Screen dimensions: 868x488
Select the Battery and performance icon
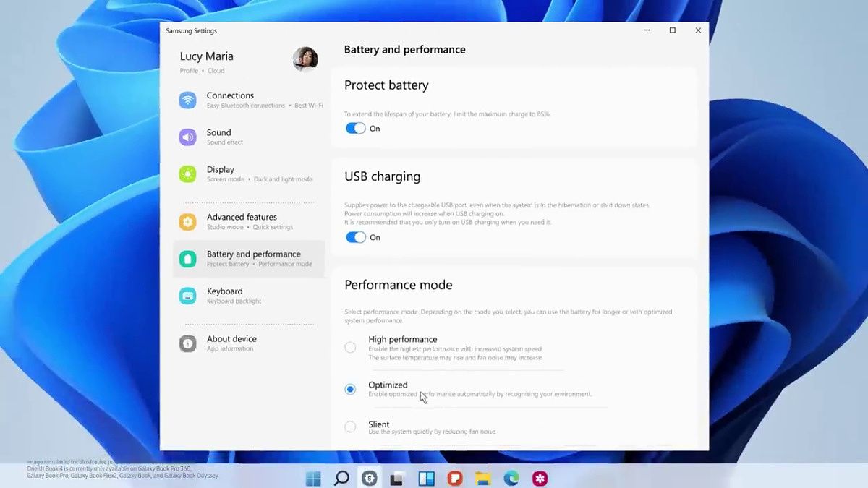click(x=187, y=258)
